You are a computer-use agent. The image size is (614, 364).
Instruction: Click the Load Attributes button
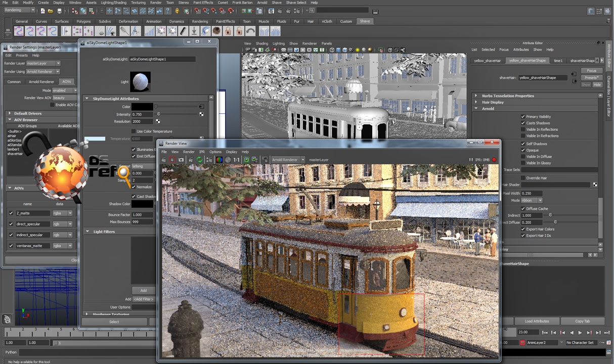coord(537,321)
